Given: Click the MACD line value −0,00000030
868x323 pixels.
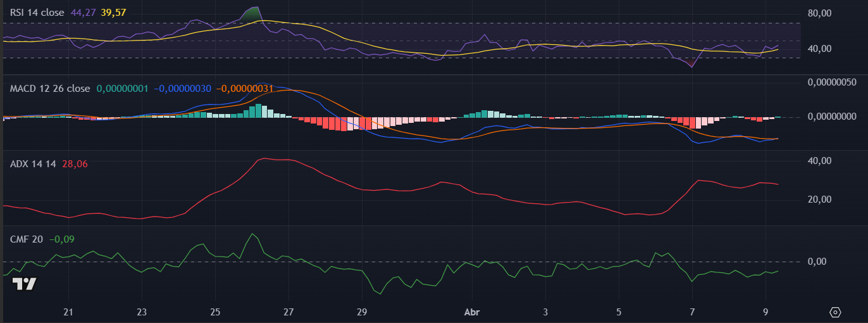Looking at the screenshot, I should point(182,89).
